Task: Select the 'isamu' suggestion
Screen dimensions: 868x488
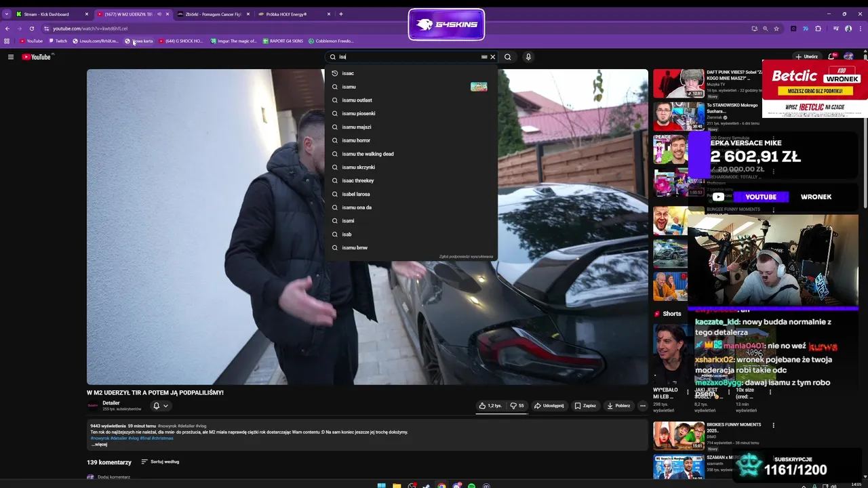Action: pyautogui.click(x=411, y=87)
